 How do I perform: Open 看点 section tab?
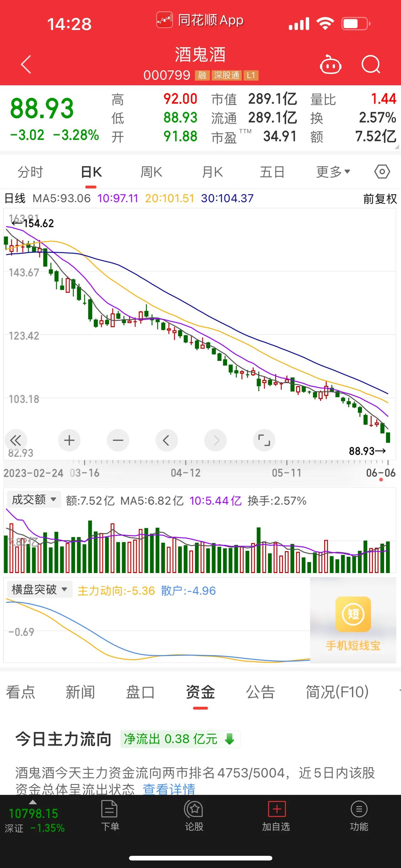21,692
